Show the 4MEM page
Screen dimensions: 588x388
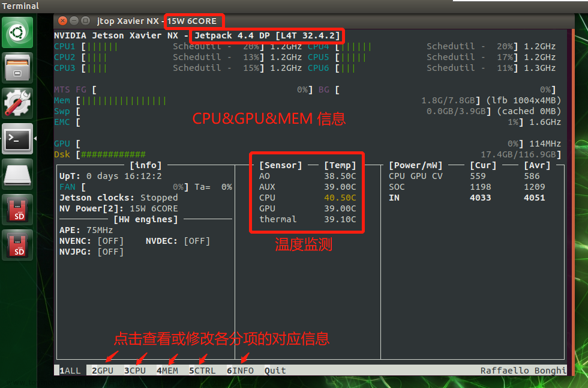[x=167, y=371]
